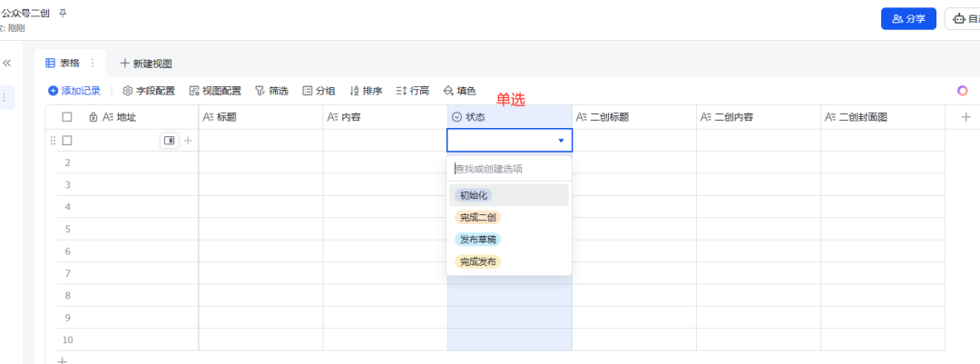Screen dimensions: 980x364
Task: Click 添加记录 to add a record
Action: 74,91
